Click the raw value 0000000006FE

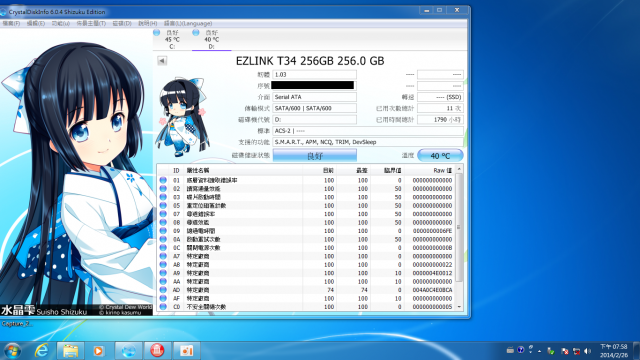[432, 231]
